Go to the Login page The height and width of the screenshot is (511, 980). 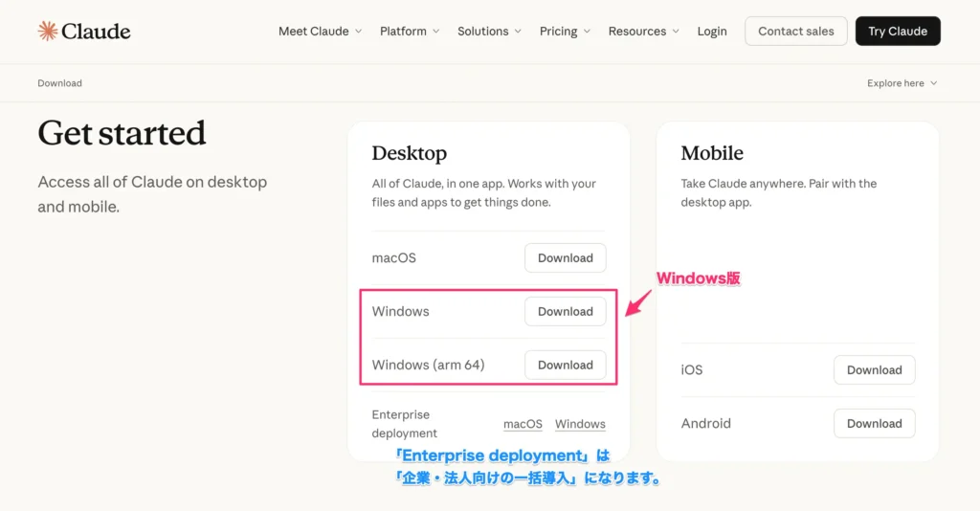pyautogui.click(x=712, y=32)
